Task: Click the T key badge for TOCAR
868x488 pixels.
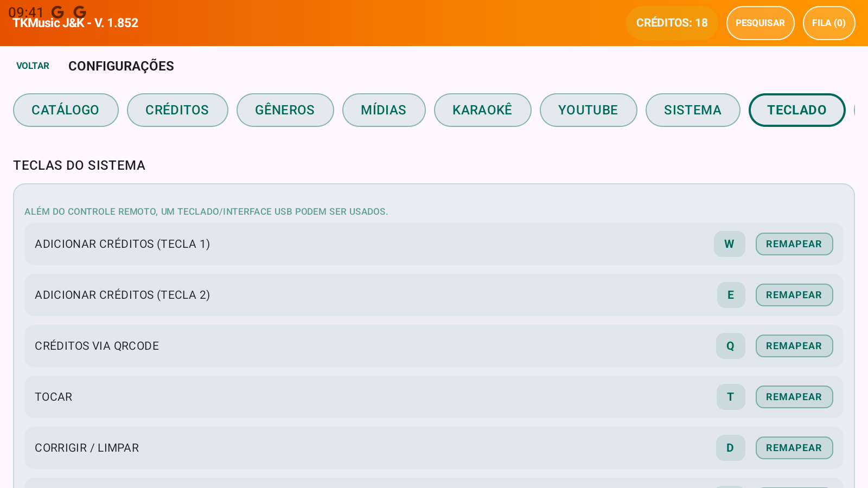Action: click(731, 397)
